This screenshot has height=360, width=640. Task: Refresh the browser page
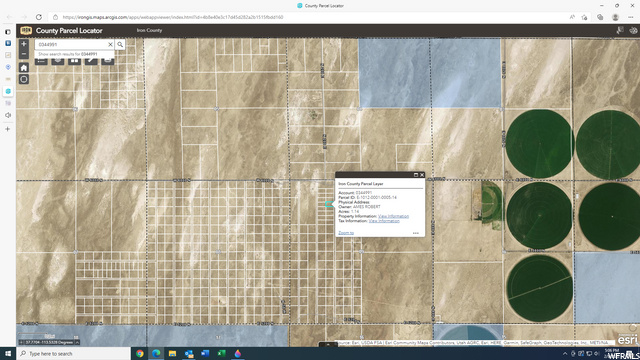tap(39, 17)
